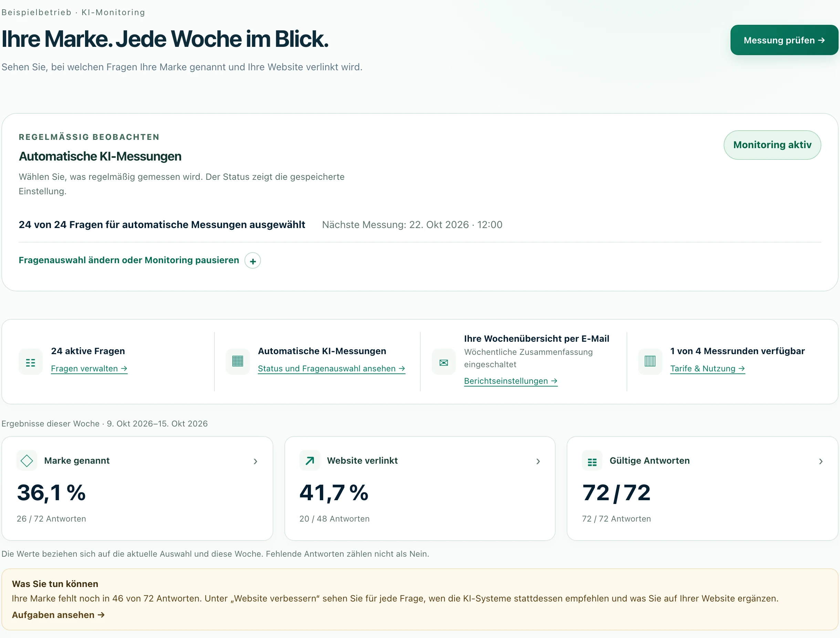The height and width of the screenshot is (638, 840).
Task: Click the arrow icon on Website verlinkt card
Action: coord(309,461)
